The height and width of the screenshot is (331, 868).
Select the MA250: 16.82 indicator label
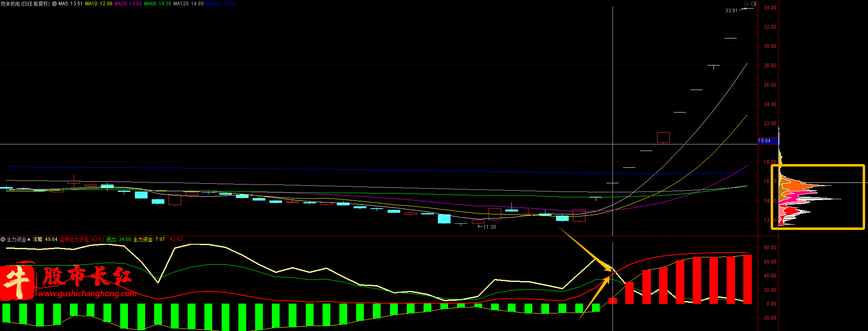220,4
